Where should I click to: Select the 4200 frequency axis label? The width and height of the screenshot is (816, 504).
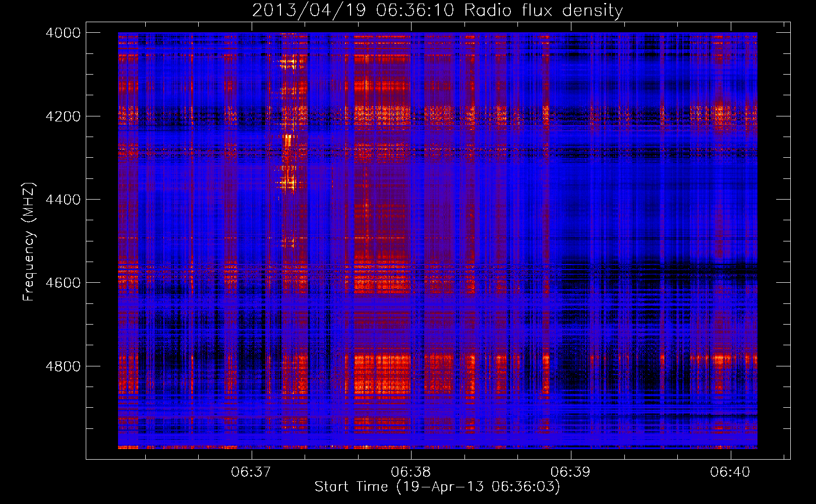click(63, 116)
